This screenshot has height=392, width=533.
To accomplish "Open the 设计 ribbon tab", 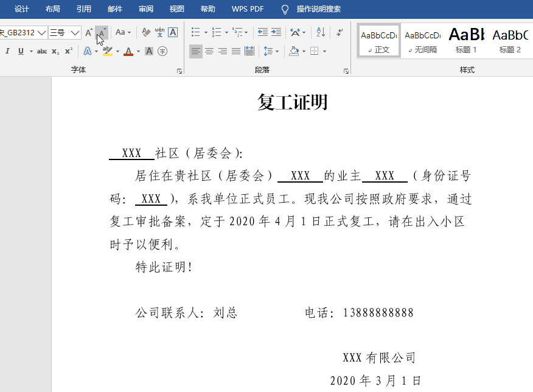I will pyautogui.click(x=22, y=9).
